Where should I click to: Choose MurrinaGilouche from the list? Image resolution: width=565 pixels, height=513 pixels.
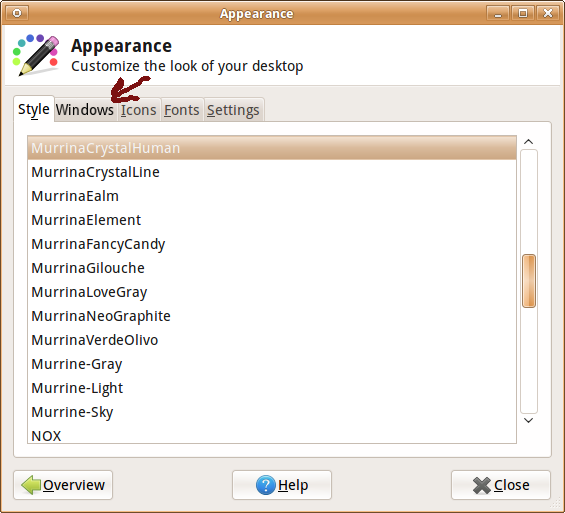pyautogui.click(x=272, y=268)
